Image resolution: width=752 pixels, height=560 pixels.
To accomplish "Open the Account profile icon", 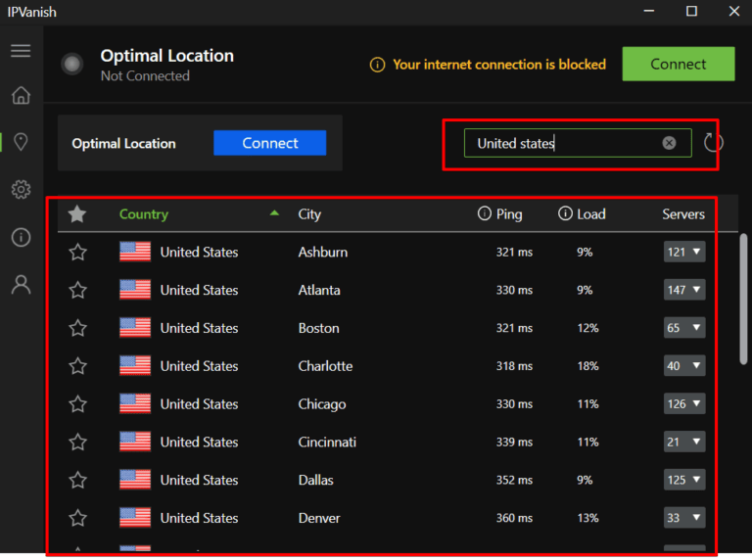I will click(x=21, y=285).
